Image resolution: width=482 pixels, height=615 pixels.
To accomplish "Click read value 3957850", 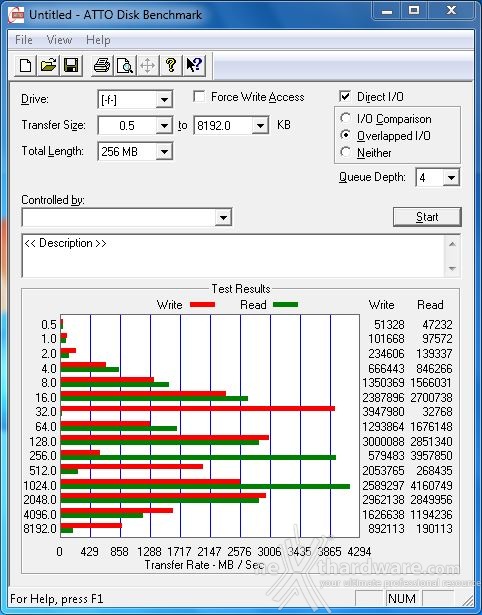I will pyautogui.click(x=431, y=456).
